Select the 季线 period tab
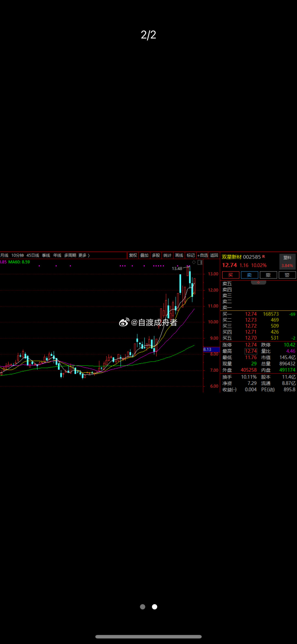The width and height of the screenshot is (297, 644). pos(46,255)
